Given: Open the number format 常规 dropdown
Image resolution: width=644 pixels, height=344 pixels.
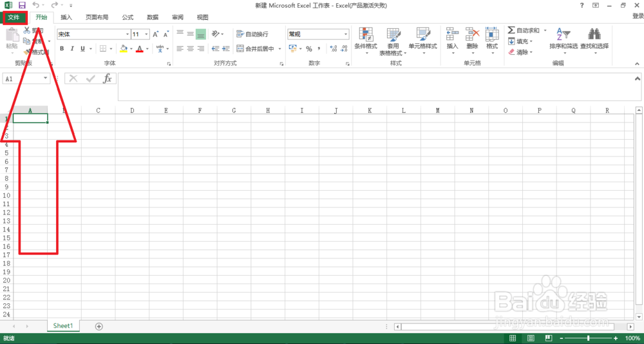Looking at the screenshot, I should click(x=346, y=34).
